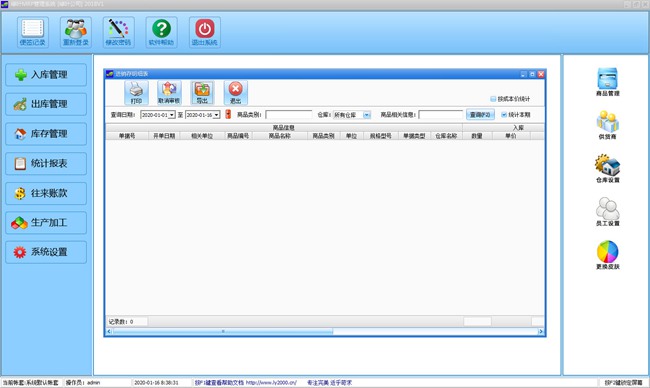Click the 仓库名称 column header
Viewport: 650px width, 388px height.
[x=446, y=136]
